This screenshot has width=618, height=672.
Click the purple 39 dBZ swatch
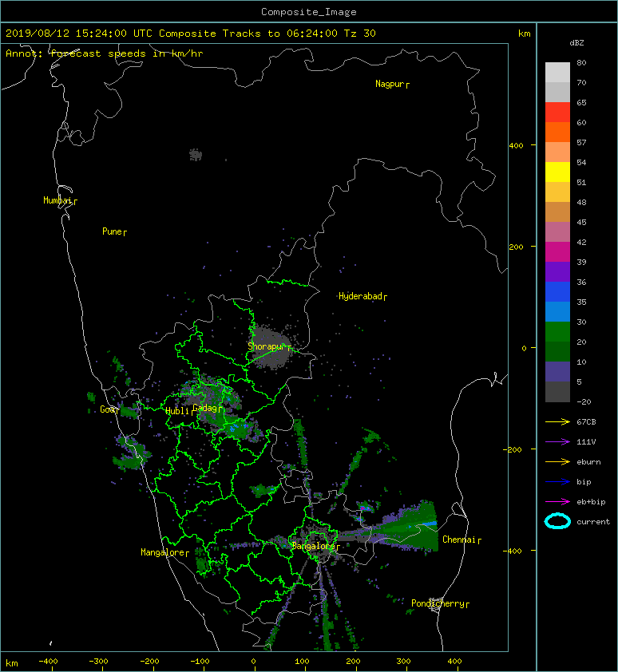pos(557,271)
